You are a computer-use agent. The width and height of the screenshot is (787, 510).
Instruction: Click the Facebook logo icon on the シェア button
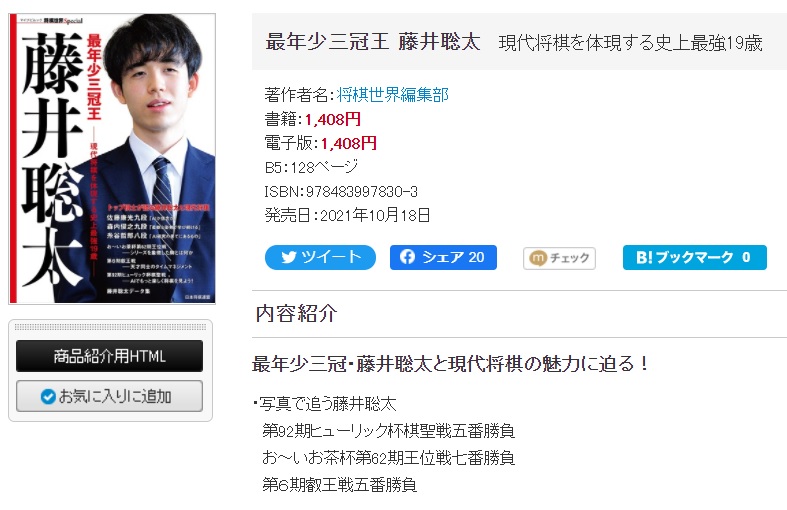coord(407,257)
